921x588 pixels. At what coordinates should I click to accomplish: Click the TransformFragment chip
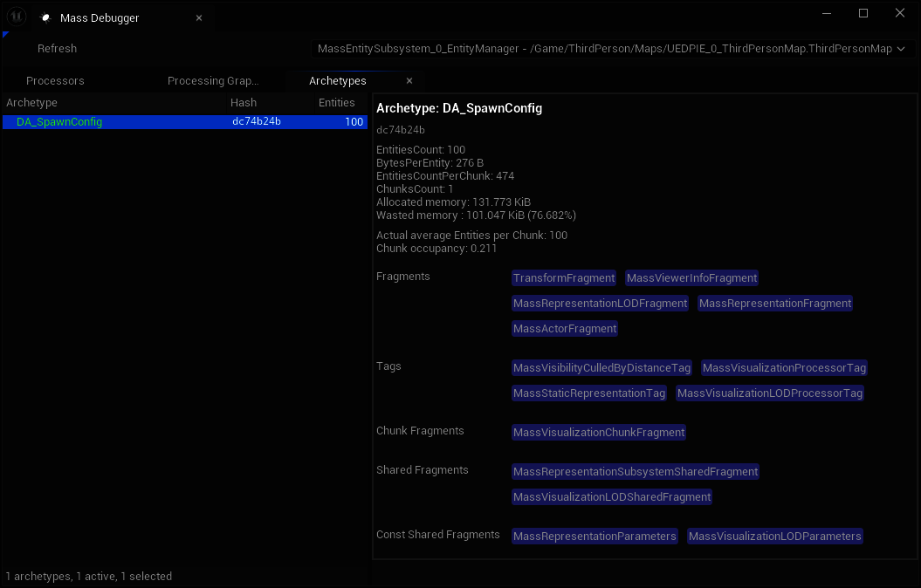point(564,278)
